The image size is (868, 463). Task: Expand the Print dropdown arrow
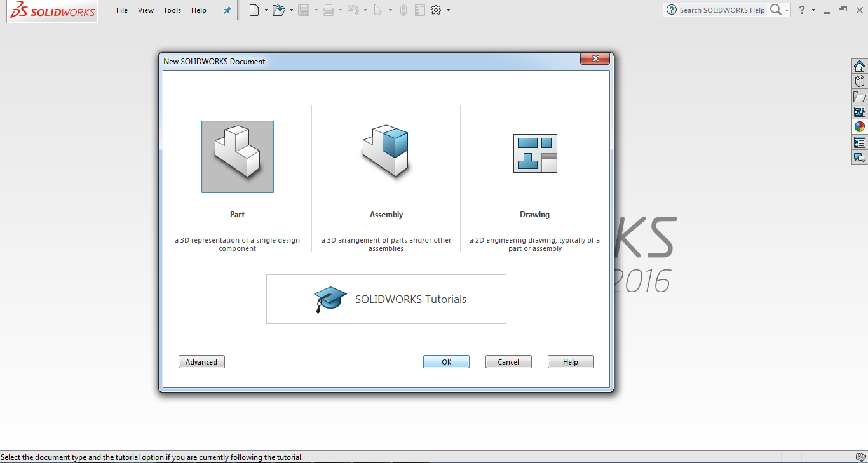tap(341, 10)
